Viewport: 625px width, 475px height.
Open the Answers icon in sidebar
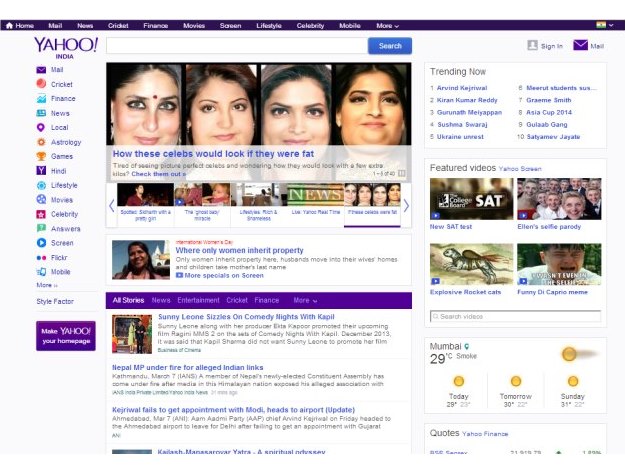[41, 228]
